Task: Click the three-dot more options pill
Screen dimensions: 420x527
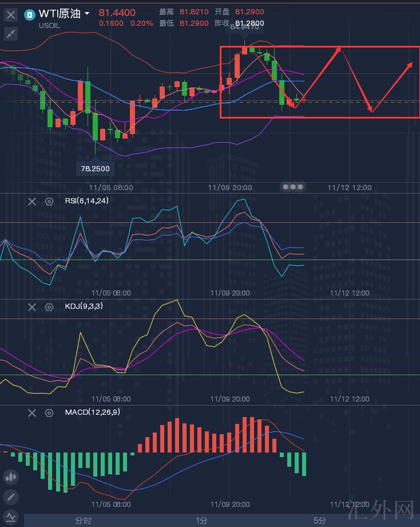Action: [293, 187]
